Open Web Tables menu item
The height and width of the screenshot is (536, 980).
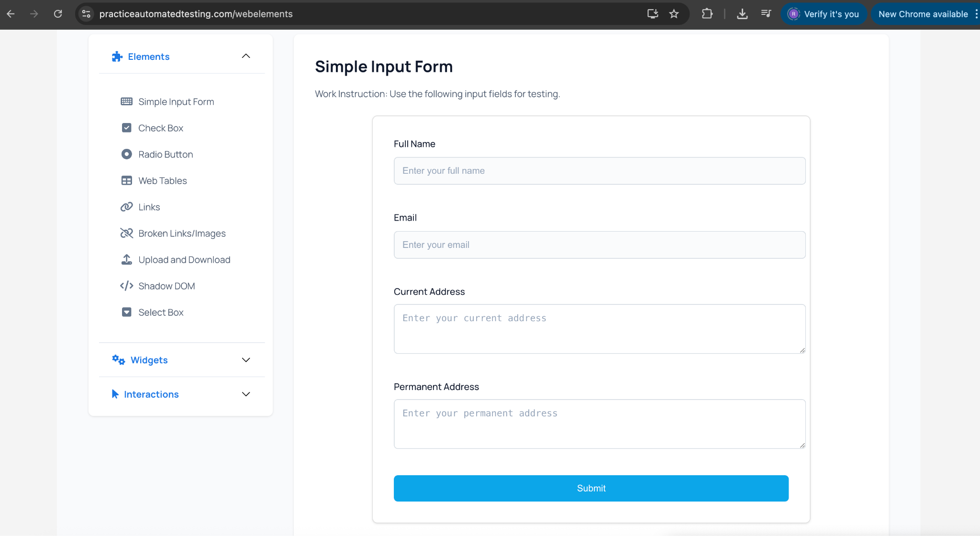162,180
